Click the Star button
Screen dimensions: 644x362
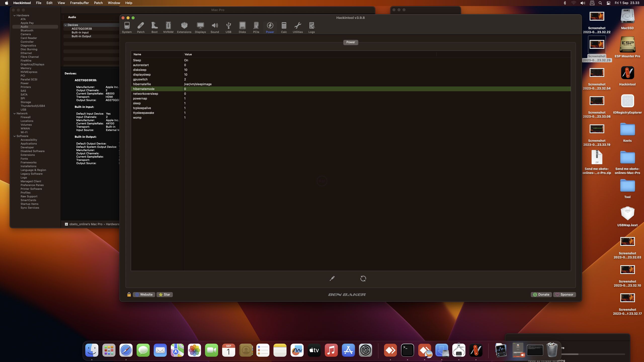tap(165, 294)
